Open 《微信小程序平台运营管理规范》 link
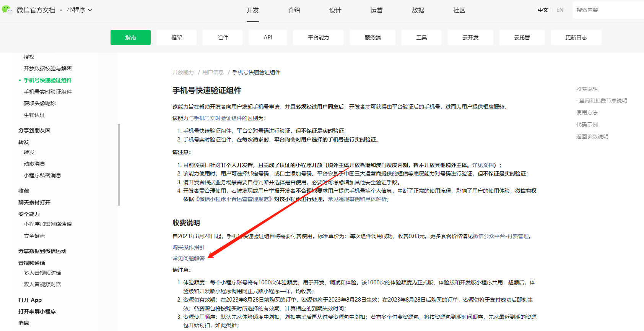 tap(234, 199)
